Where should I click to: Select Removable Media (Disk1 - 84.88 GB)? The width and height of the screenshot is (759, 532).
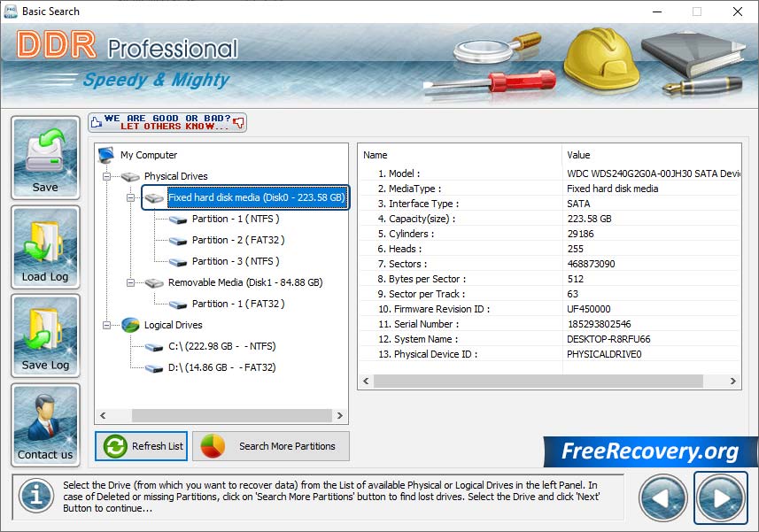(x=245, y=282)
